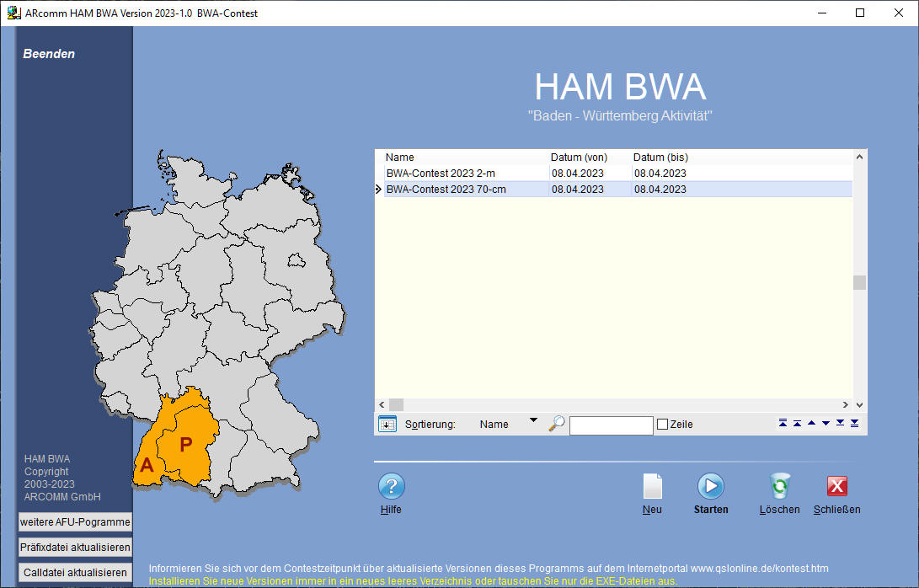
Task: Click the row indicator arrow beside 70-cm row
Action: (x=378, y=189)
